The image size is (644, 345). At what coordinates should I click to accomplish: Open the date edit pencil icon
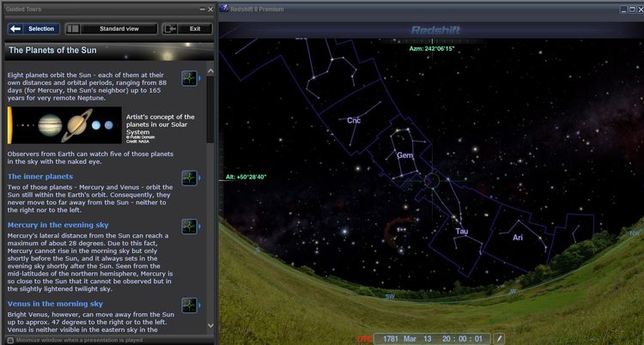(x=500, y=339)
